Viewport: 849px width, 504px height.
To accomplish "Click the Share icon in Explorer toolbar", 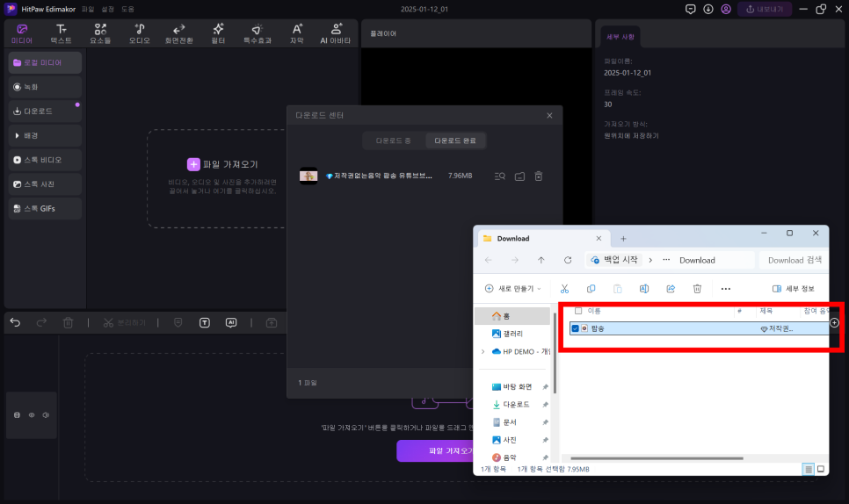I will [x=671, y=289].
